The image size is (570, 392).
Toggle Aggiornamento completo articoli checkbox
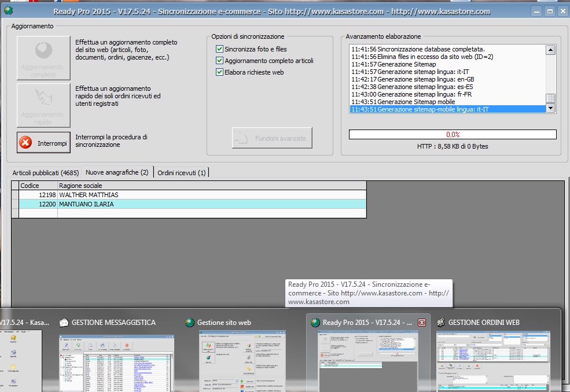(219, 60)
